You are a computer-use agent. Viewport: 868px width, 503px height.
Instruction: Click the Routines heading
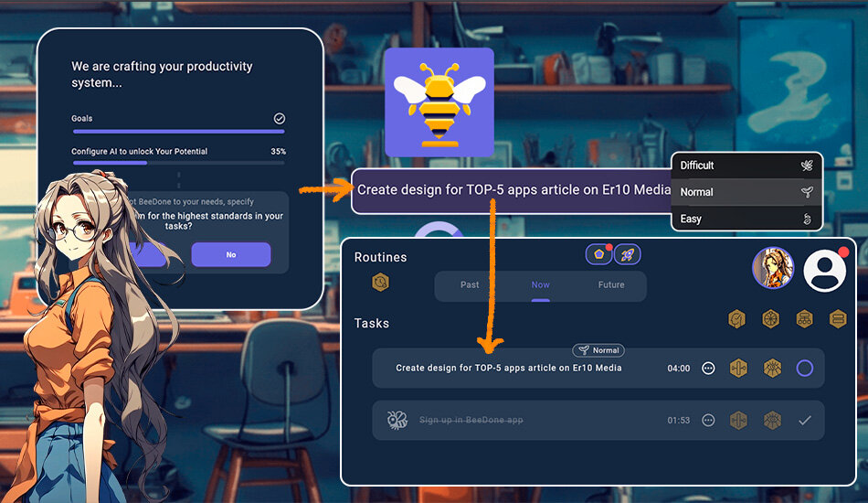[380, 257]
